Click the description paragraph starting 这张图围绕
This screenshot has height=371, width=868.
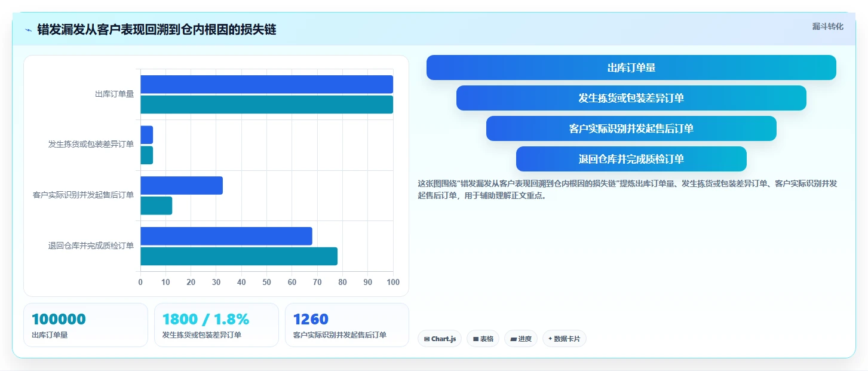click(627, 189)
